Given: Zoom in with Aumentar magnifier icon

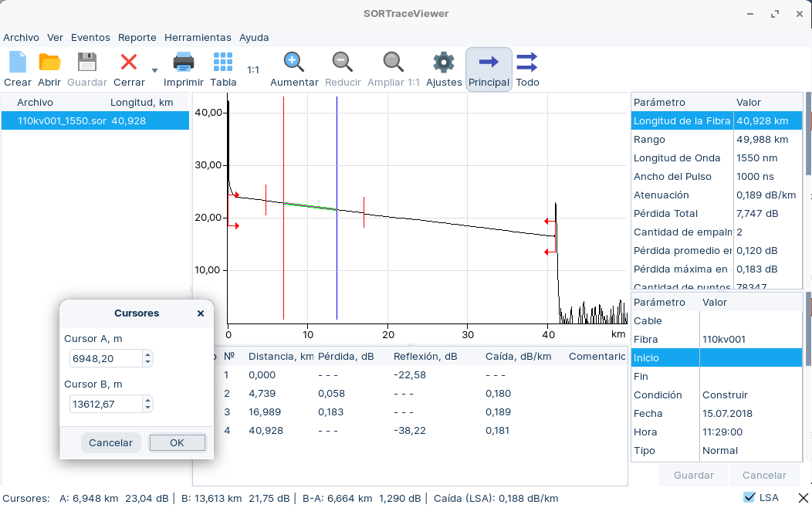Looking at the screenshot, I should 293,63.
